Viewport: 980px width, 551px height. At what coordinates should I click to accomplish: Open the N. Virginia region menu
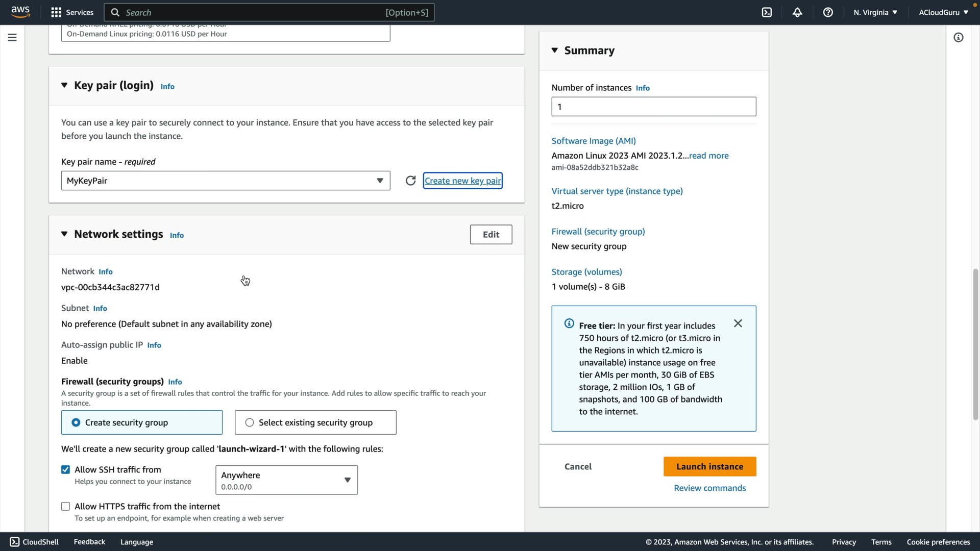click(875, 12)
